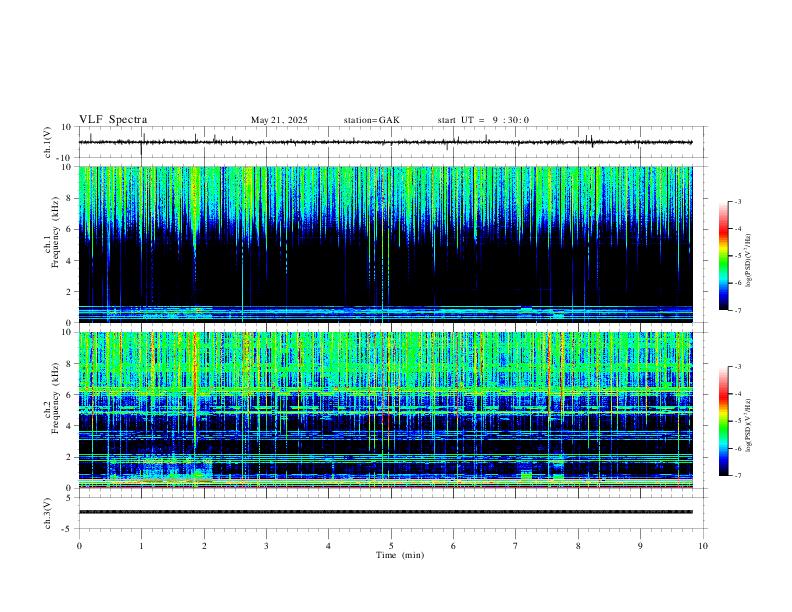The image size is (792, 612).
Task: Click the ch.3 voltage trace band
Action: [x=385, y=512]
